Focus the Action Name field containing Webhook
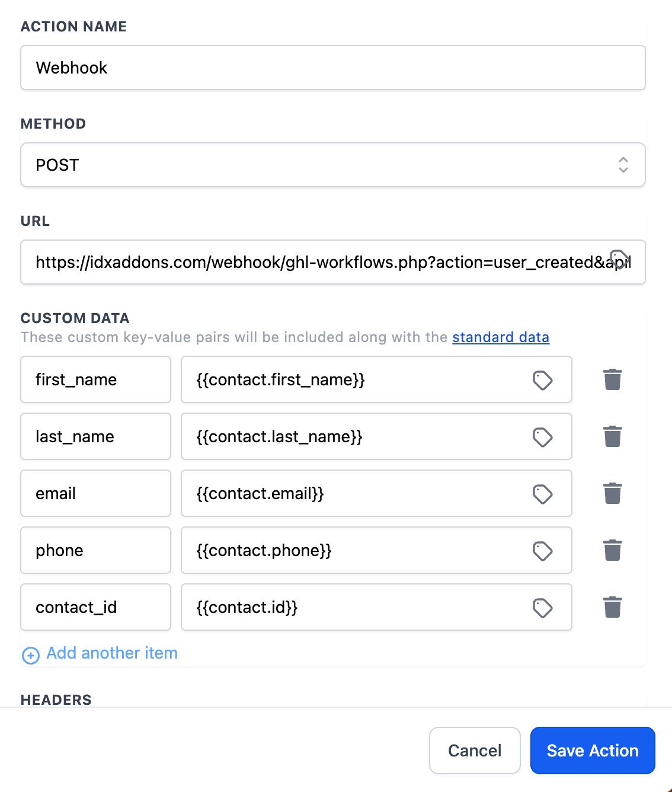The image size is (672, 792). coord(332,68)
